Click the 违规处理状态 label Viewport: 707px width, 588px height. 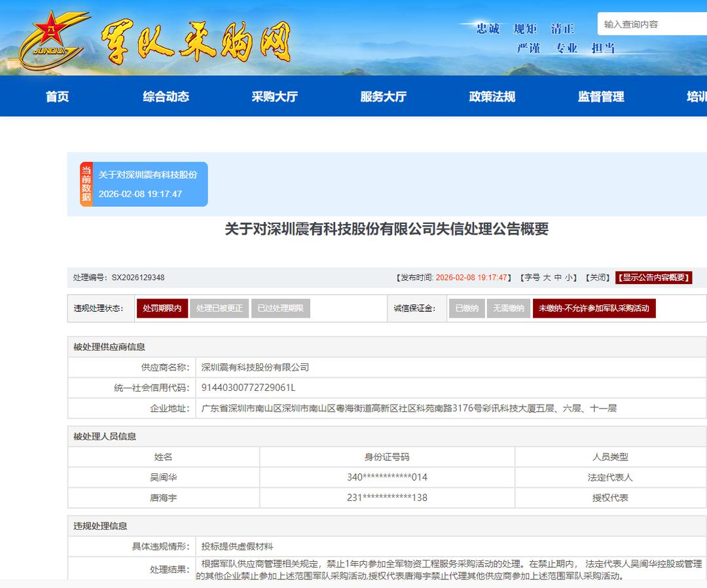[98, 308]
